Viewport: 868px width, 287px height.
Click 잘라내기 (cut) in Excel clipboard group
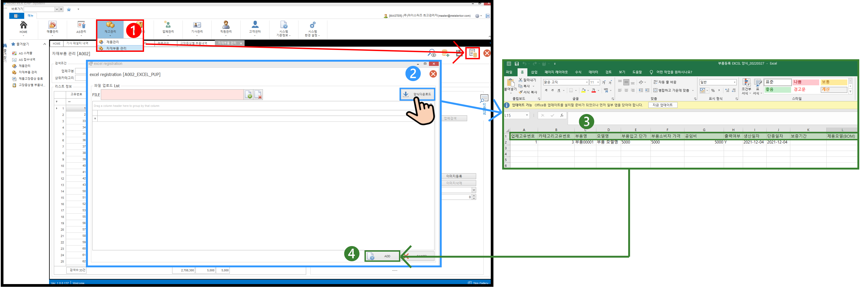(x=527, y=80)
